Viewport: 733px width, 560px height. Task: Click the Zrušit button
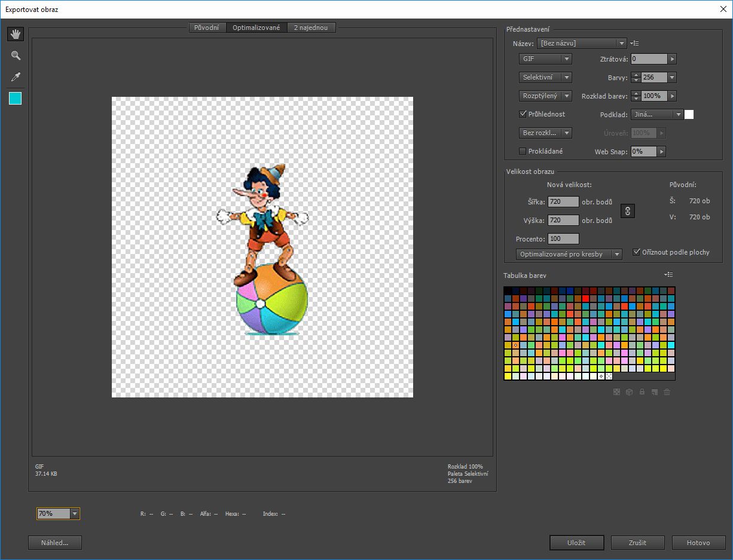(x=637, y=543)
